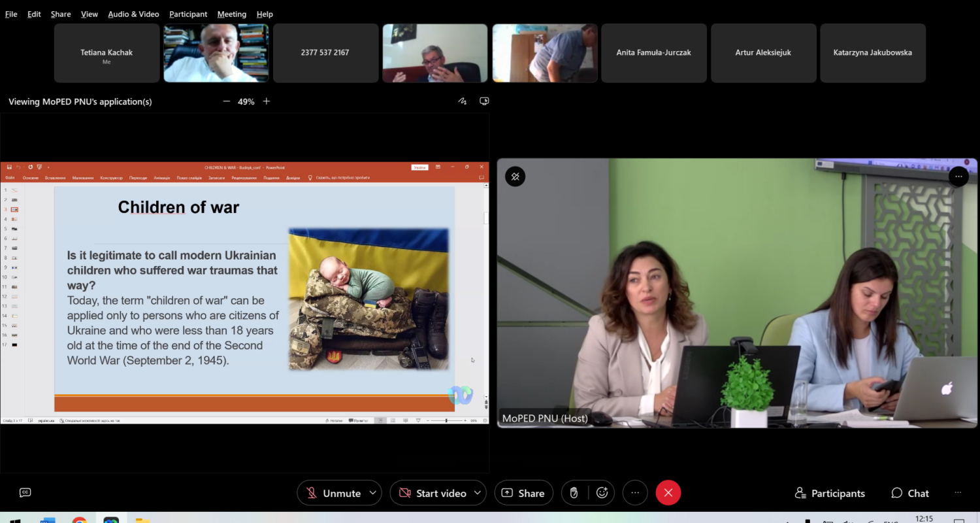The image size is (980, 523).
Task: Open the three-dot menu on the host video
Action: [958, 177]
